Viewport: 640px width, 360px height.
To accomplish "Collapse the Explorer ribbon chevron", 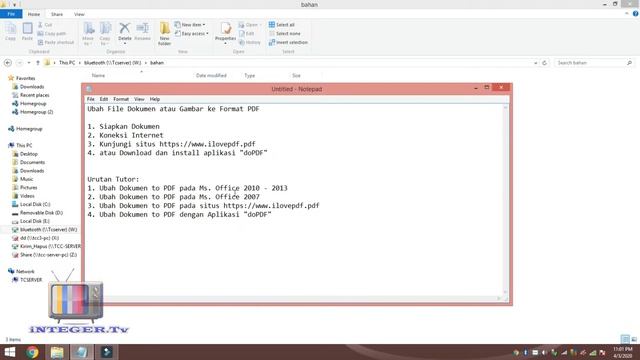I will click(x=627, y=14).
